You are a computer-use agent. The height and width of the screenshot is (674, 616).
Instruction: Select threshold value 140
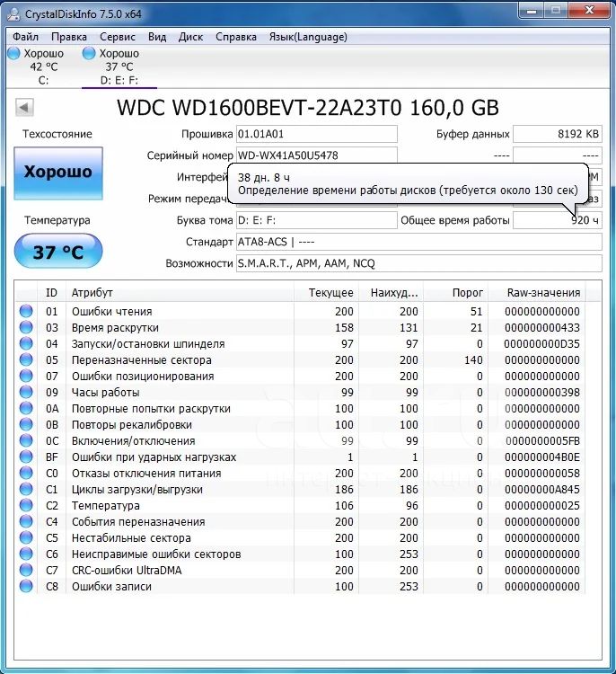click(x=473, y=360)
